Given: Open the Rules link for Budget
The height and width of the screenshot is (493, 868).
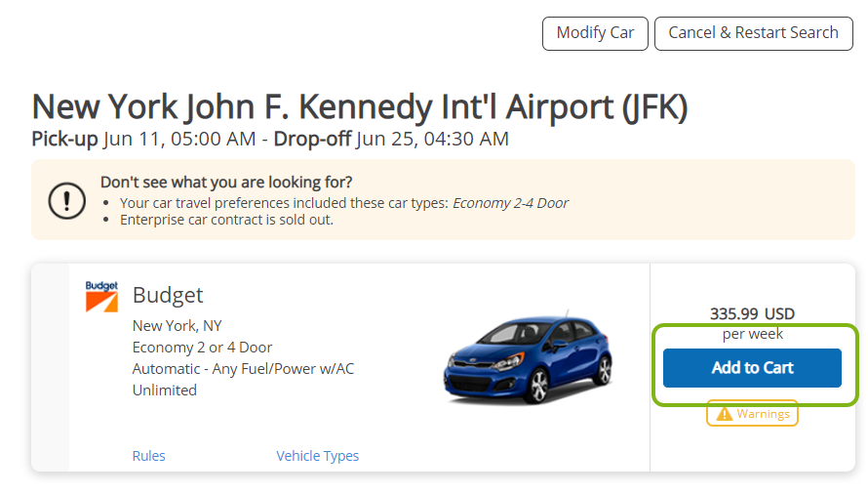Looking at the screenshot, I should click(148, 456).
